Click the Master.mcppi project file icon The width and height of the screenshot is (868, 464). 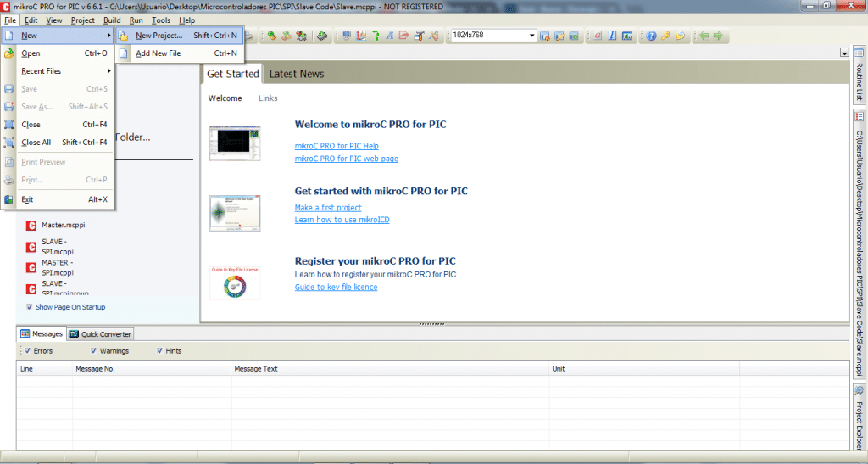pos(31,226)
